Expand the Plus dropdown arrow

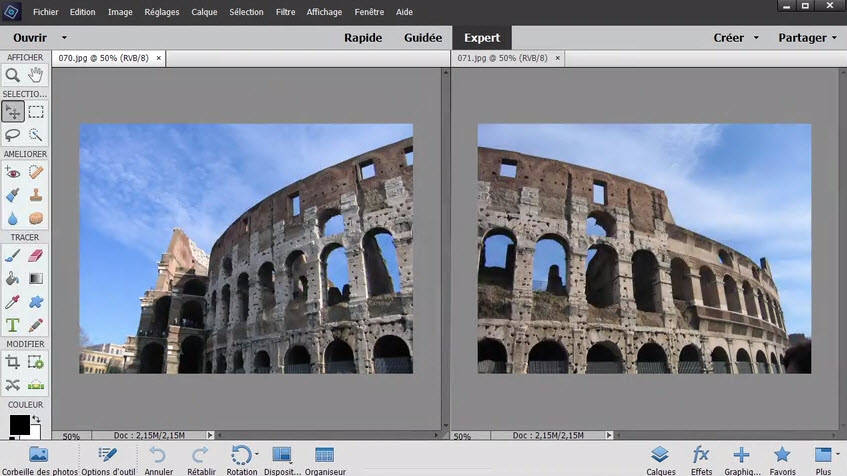coord(837,454)
